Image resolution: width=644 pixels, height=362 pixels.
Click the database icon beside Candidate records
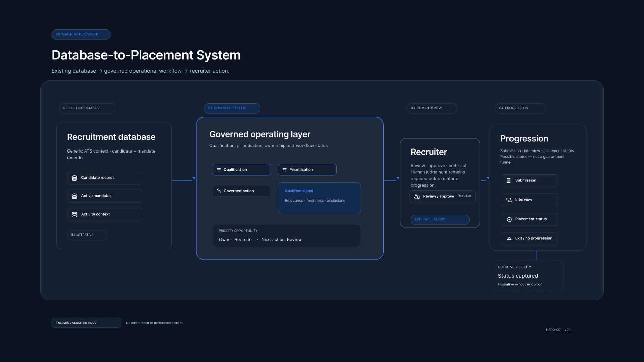pos(74,178)
